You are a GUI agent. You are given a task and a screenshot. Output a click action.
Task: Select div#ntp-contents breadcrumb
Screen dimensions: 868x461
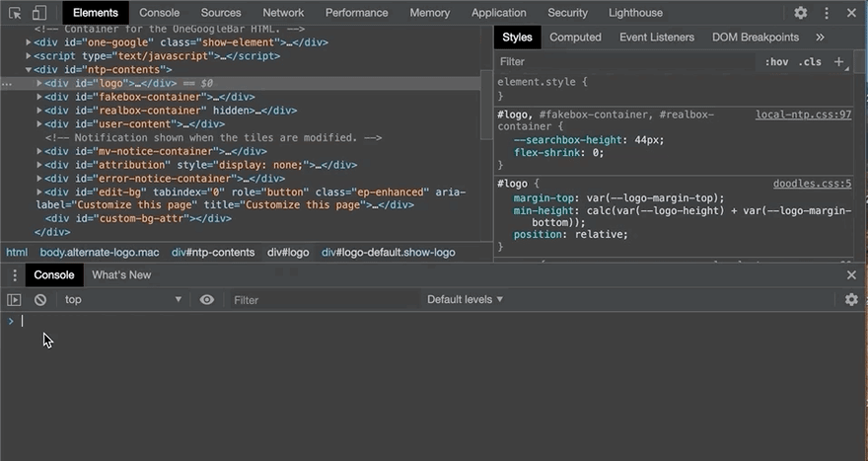213,252
